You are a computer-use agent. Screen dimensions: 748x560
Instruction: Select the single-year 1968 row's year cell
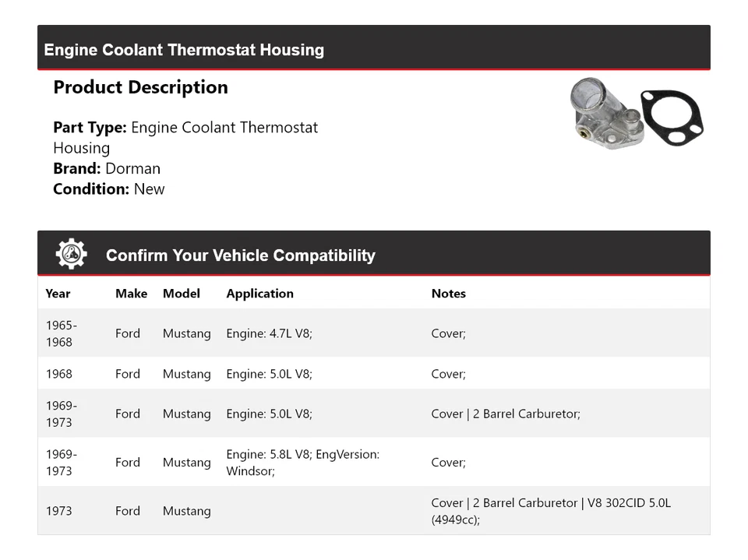click(x=58, y=374)
